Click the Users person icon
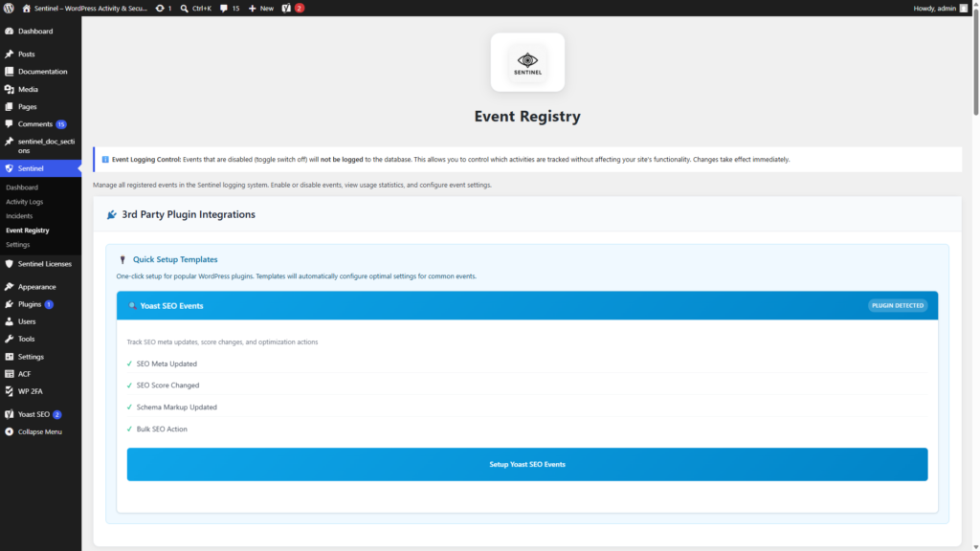The width and height of the screenshot is (980, 551). [x=9, y=321]
